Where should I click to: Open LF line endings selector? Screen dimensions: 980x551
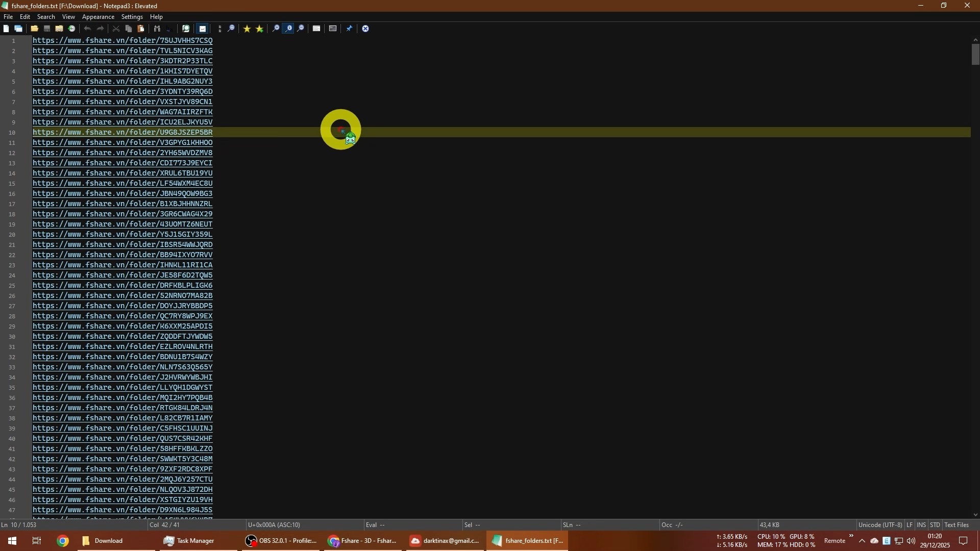(910, 525)
